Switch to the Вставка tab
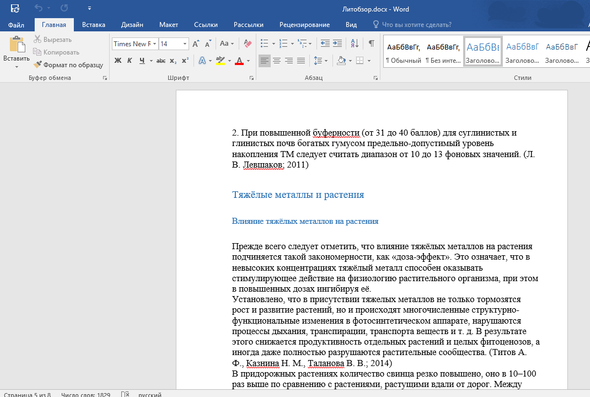590x397 pixels. tap(93, 25)
